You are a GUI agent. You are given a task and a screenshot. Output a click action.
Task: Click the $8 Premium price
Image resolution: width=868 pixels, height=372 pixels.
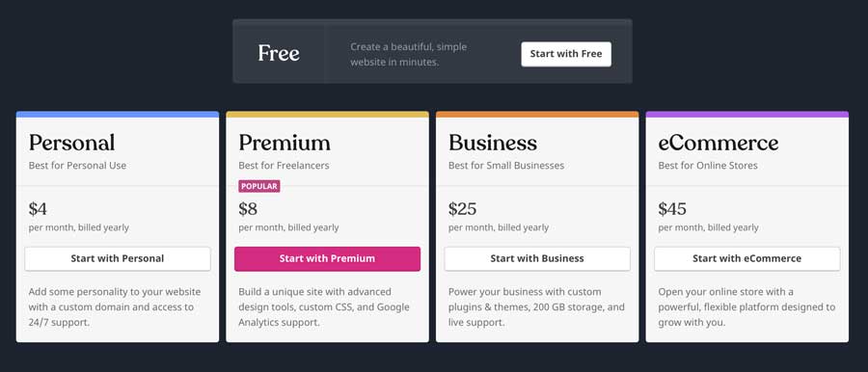248,209
